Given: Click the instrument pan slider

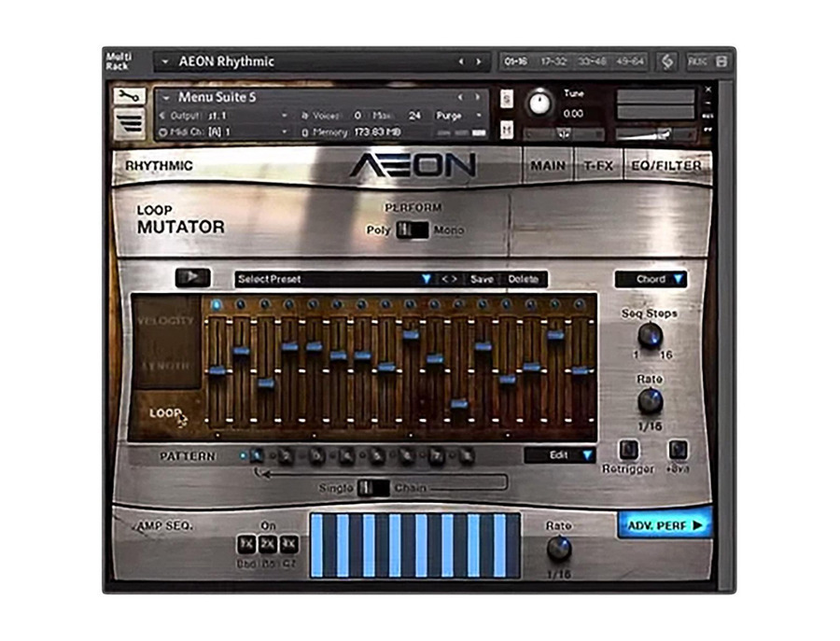Looking at the screenshot, I should point(564,133).
